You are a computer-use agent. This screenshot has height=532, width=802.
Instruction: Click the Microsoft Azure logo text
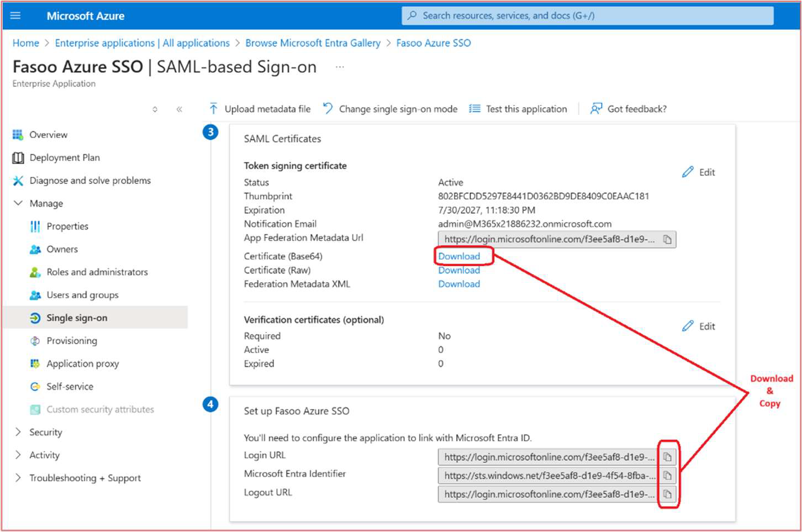pos(86,16)
